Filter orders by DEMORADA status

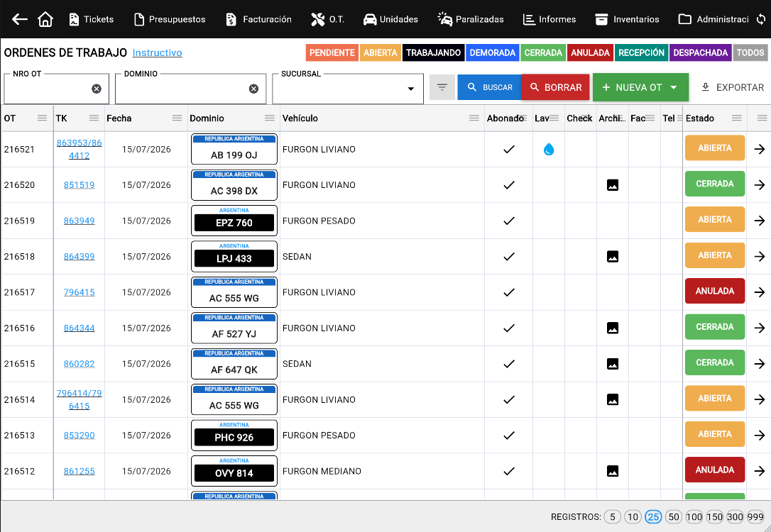[492, 52]
